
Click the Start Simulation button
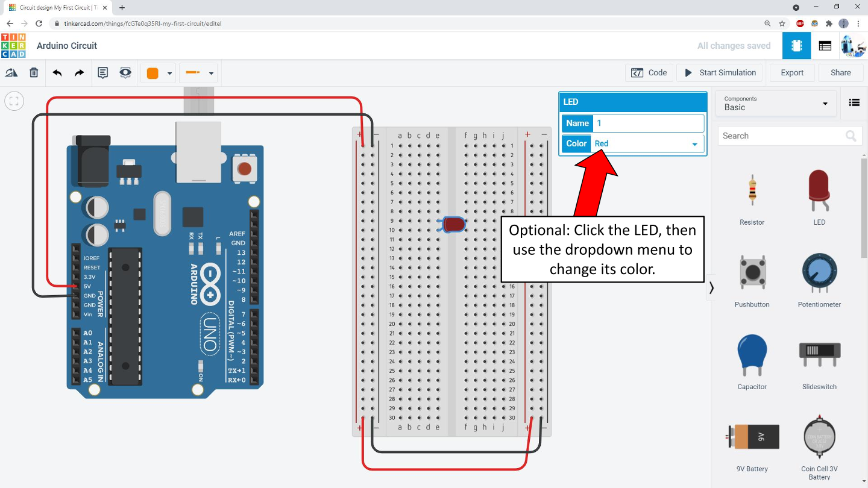tap(719, 72)
